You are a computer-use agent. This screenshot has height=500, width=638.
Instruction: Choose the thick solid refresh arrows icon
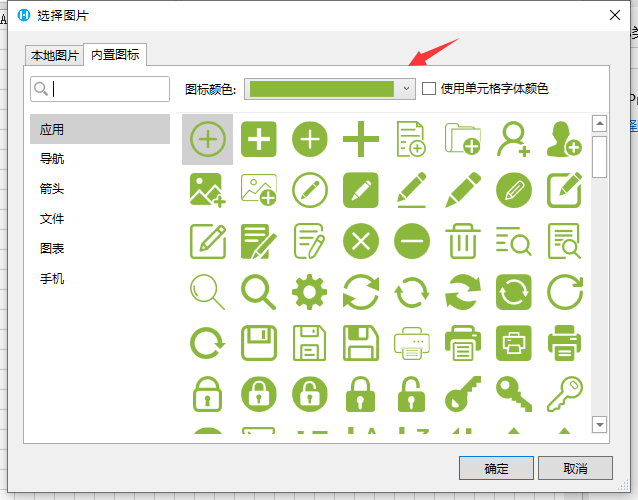[x=463, y=292]
